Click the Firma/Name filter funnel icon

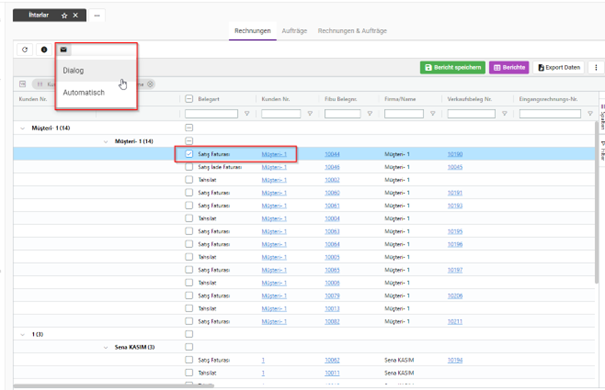point(433,113)
